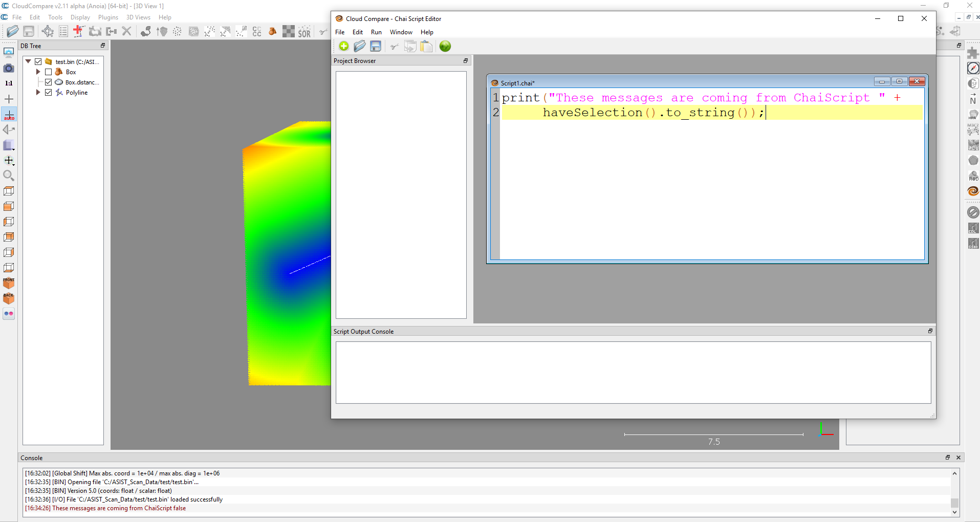Maximize the Script1.chai sub-window
Screen dimensions: 980x522
pos(899,81)
